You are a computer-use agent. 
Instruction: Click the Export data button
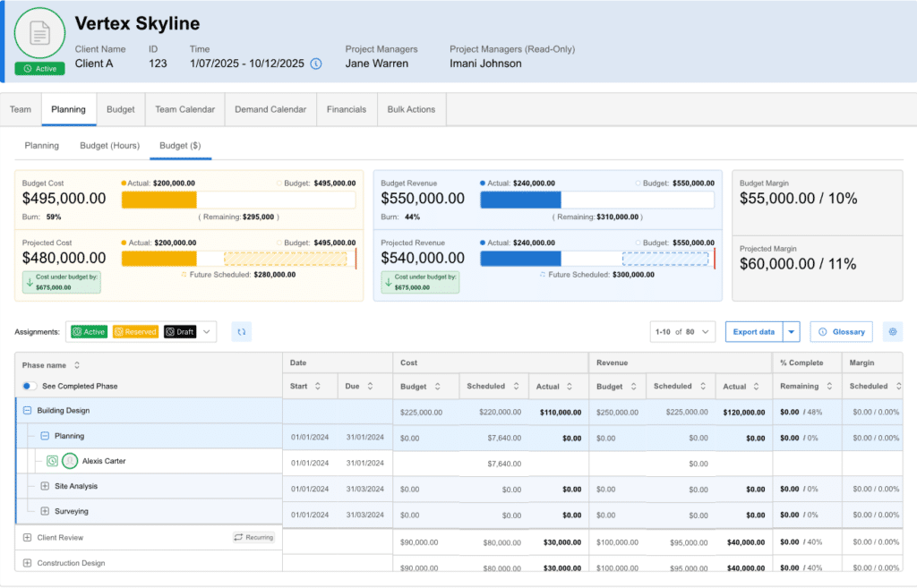click(x=755, y=331)
